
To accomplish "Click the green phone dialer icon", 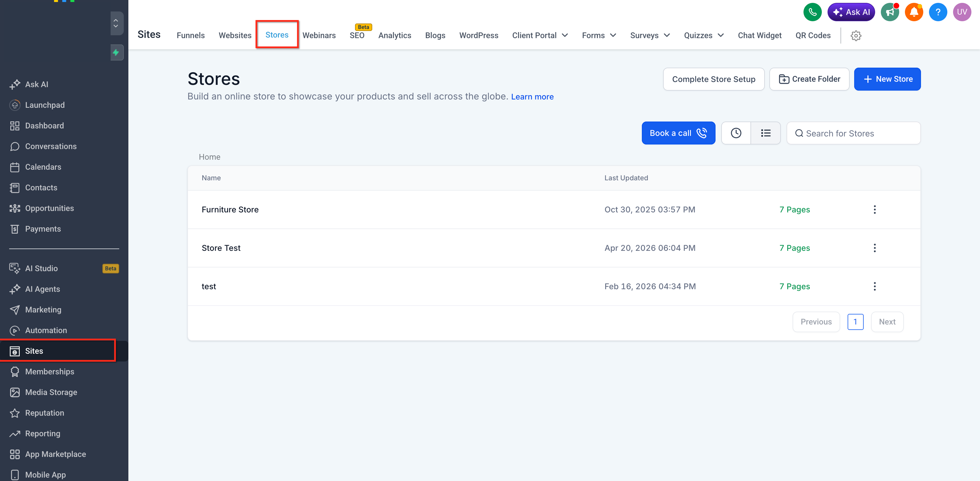I will [x=812, y=12].
